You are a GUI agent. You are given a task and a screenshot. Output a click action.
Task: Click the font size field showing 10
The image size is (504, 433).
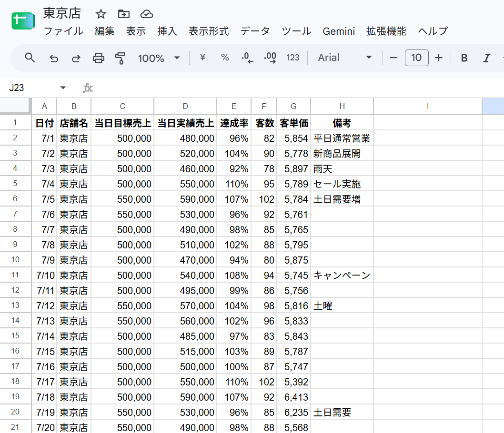[x=416, y=58]
